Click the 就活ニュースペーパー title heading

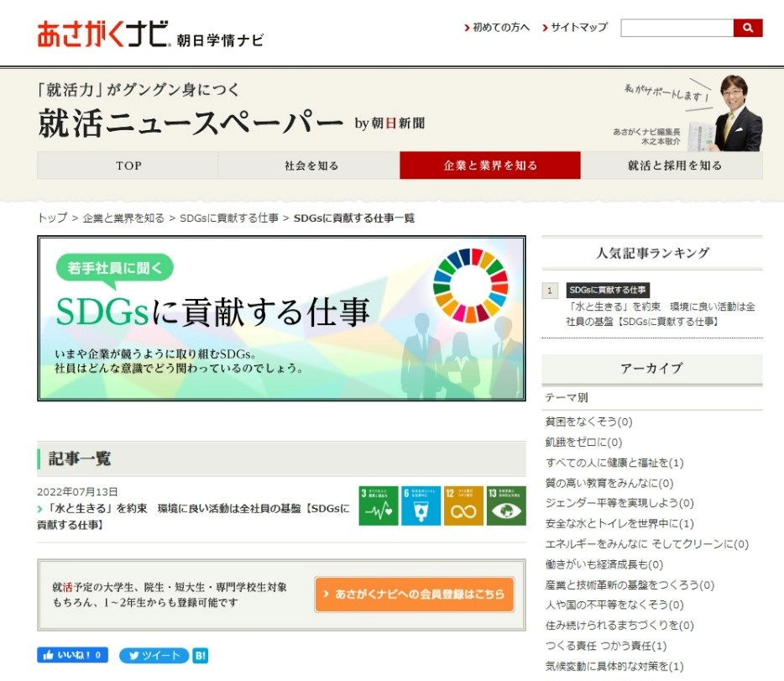tap(191, 123)
